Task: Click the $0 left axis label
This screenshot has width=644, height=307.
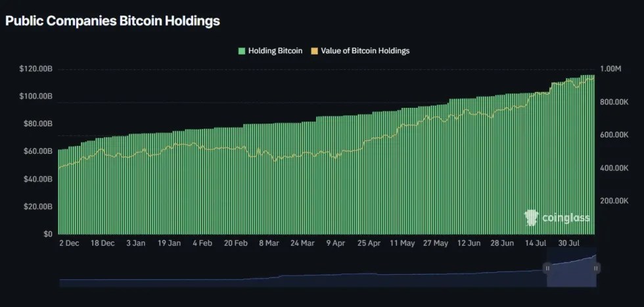Action: (47, 234)
